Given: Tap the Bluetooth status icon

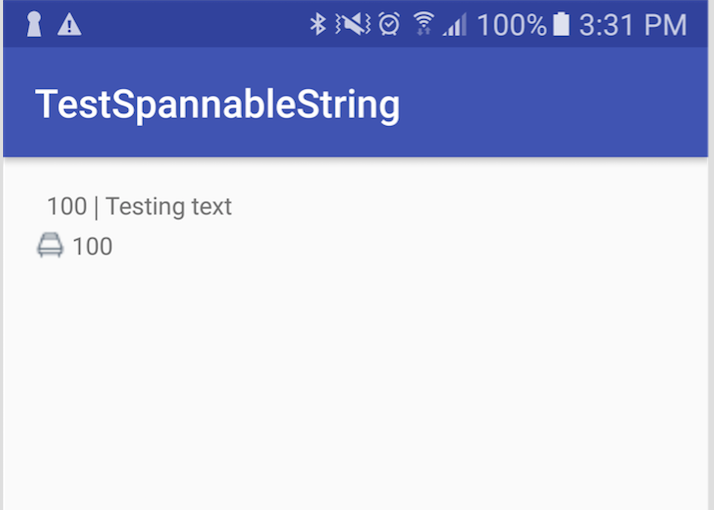Looking at the screenshot, I should 317,25.
